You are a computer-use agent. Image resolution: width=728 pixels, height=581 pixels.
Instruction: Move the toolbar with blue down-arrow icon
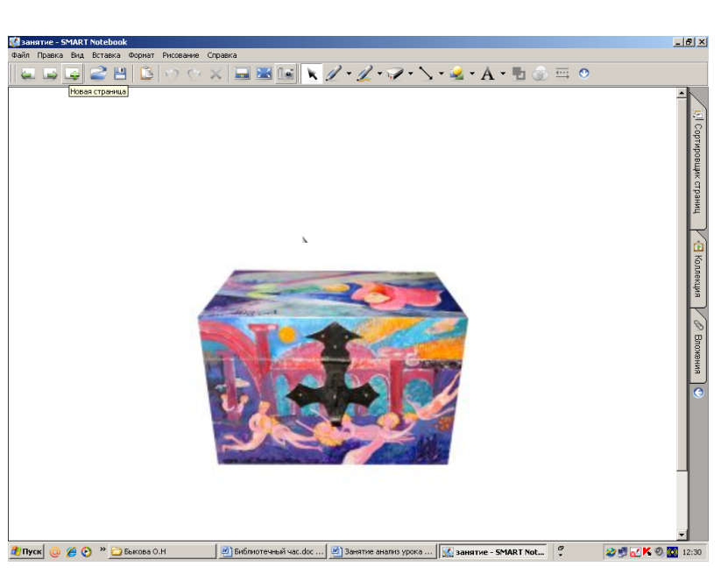584,74
